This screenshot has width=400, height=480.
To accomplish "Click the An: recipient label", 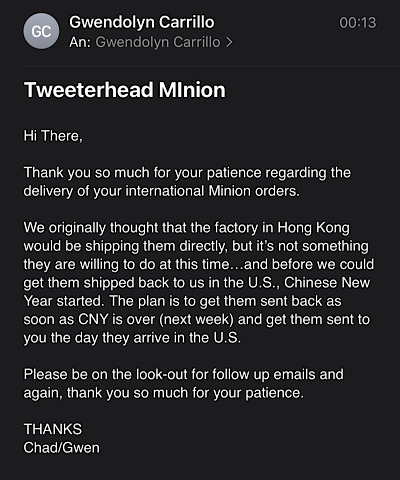I will [x=80, y=42].
